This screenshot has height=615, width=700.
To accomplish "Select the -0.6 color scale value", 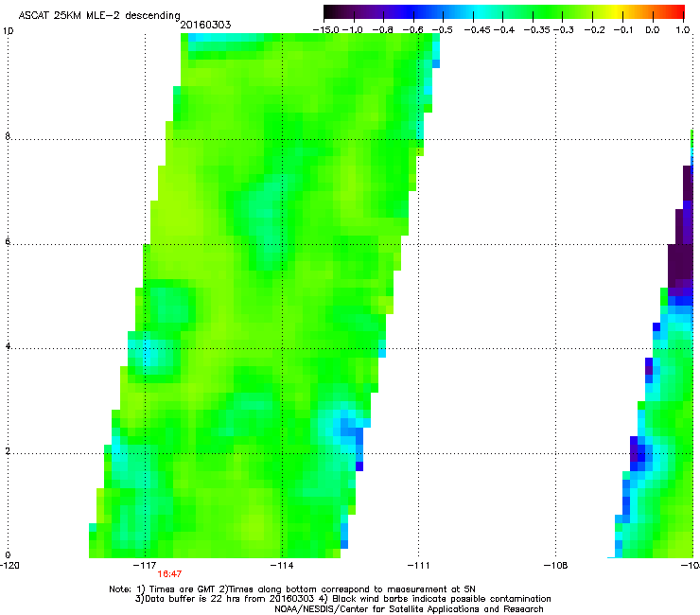I will coord(412,30).
